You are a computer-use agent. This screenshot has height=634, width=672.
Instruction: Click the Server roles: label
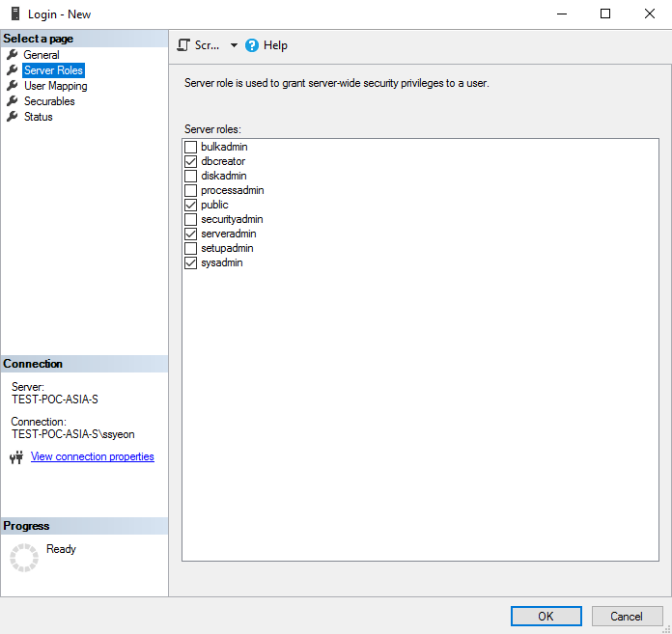click(212, 129)
